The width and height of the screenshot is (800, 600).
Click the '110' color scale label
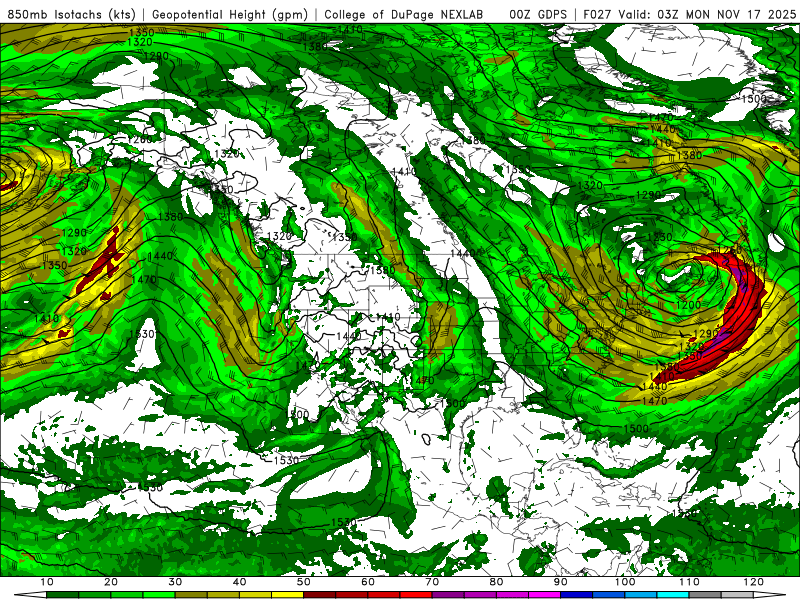pyautogui.click(x=689, y=582)
